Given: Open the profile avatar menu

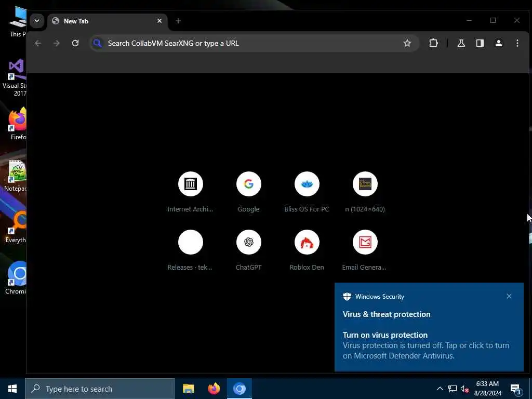Looking at the screenshot, I should (x=498, y=43).
